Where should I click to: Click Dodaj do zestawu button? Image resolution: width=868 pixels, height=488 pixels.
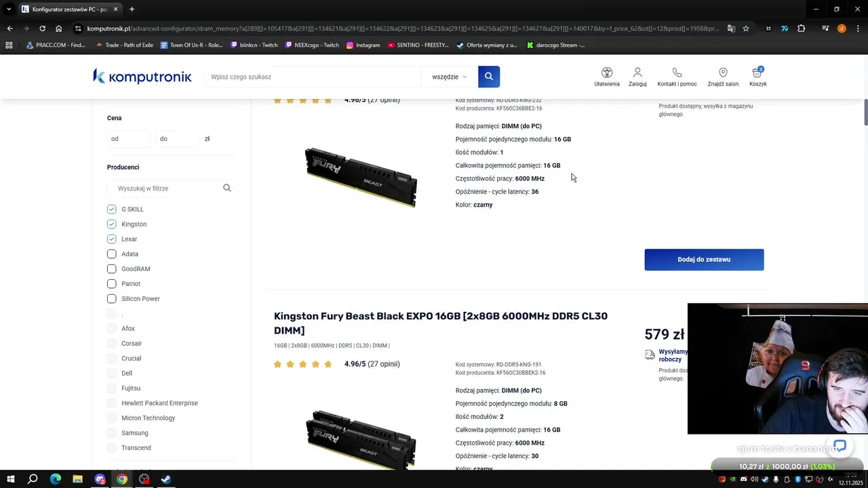[x=704, y=260]
